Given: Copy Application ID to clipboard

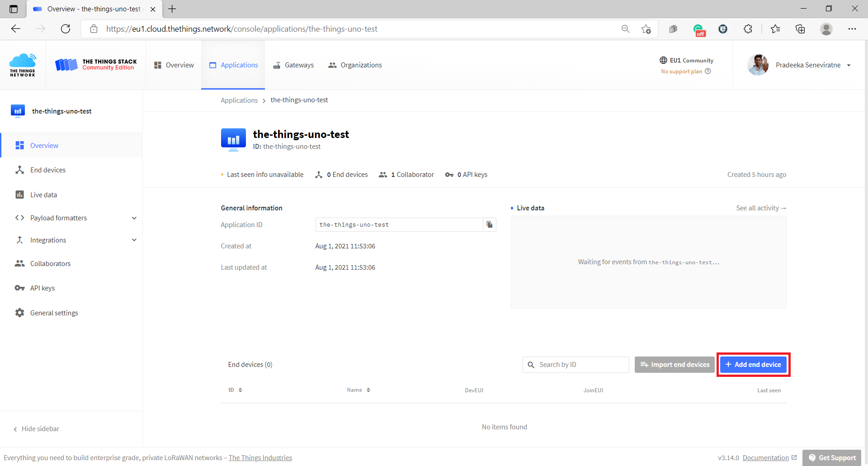Looking at the screenshot, I should (x=489, y=225).
